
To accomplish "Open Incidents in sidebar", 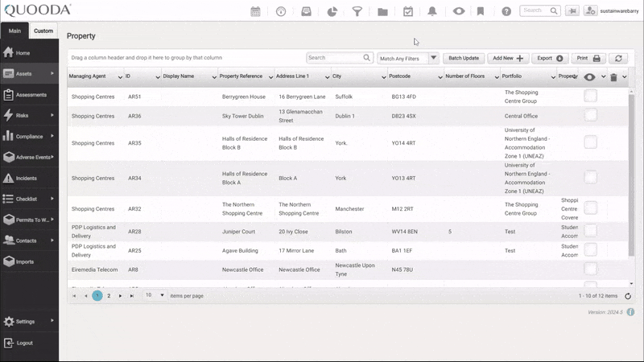I will [29, 178].
